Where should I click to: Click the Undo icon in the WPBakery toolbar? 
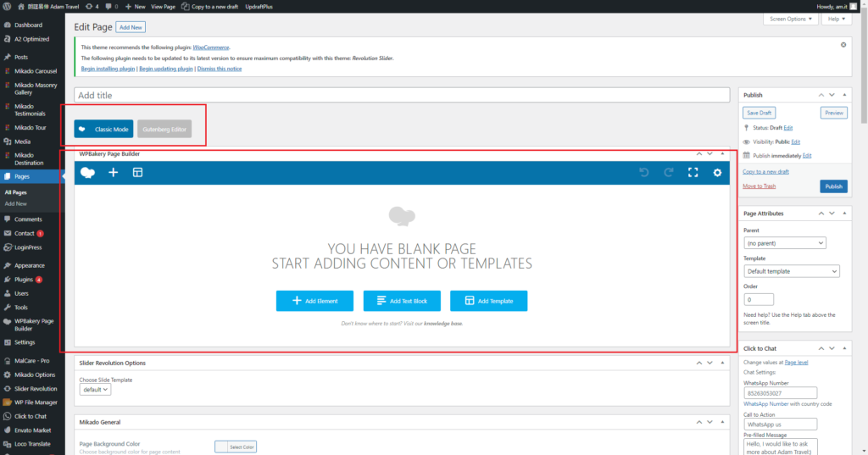pos(644,173)
